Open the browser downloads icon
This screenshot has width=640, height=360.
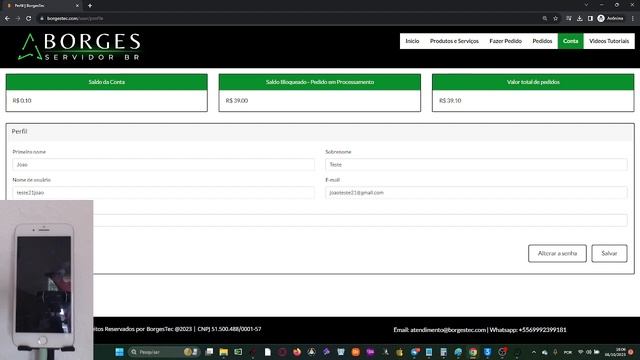coord(580,18)
